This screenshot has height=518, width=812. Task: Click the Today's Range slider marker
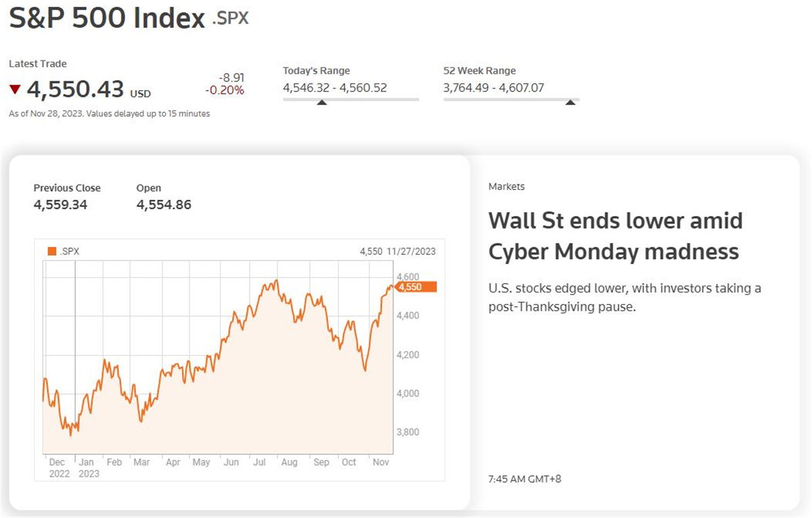point(322,102)
